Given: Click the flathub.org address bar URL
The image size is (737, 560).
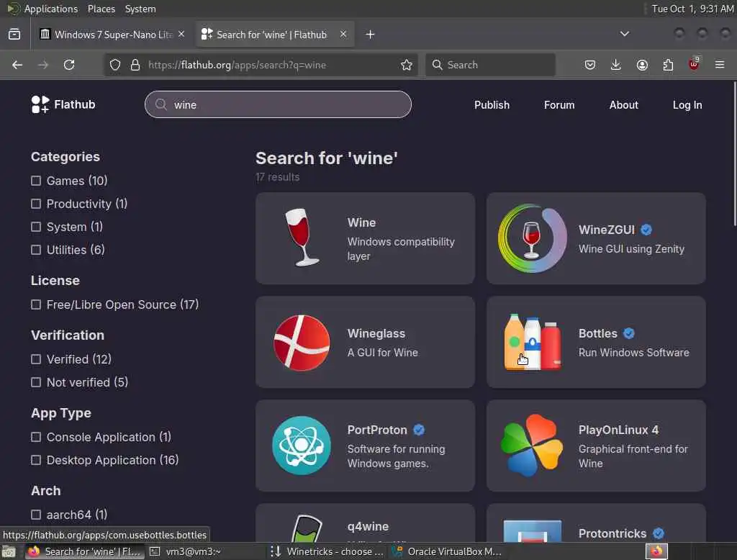Looking at the screenshot, I should pyautogui.click(x=238, y=65).
